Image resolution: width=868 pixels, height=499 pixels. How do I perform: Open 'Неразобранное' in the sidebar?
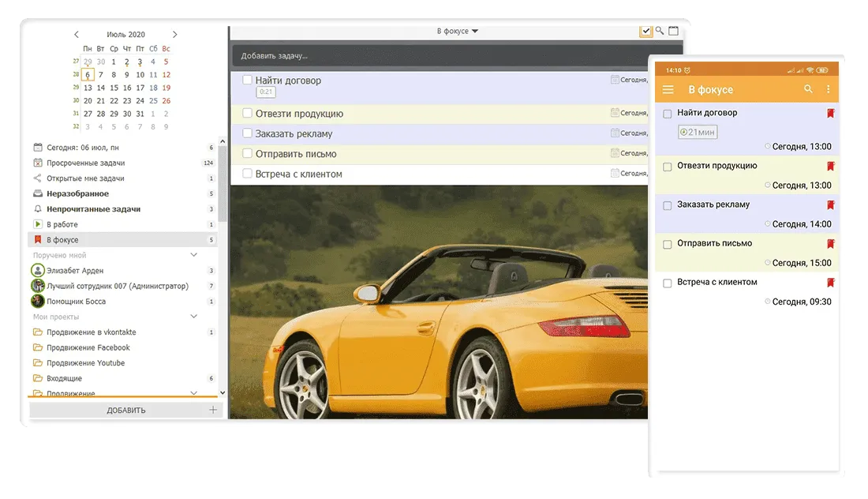pos(77,193)
